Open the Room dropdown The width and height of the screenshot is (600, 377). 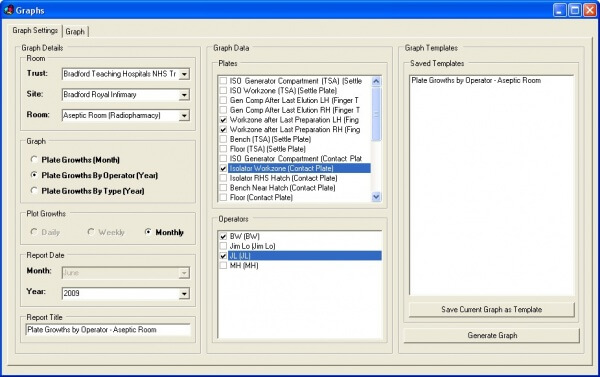pos(184,115)
